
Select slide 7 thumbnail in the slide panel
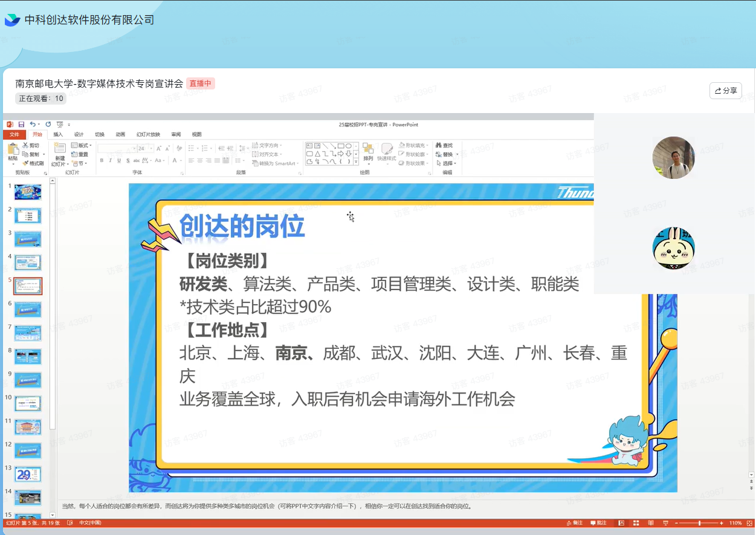[x=28, y=333]
